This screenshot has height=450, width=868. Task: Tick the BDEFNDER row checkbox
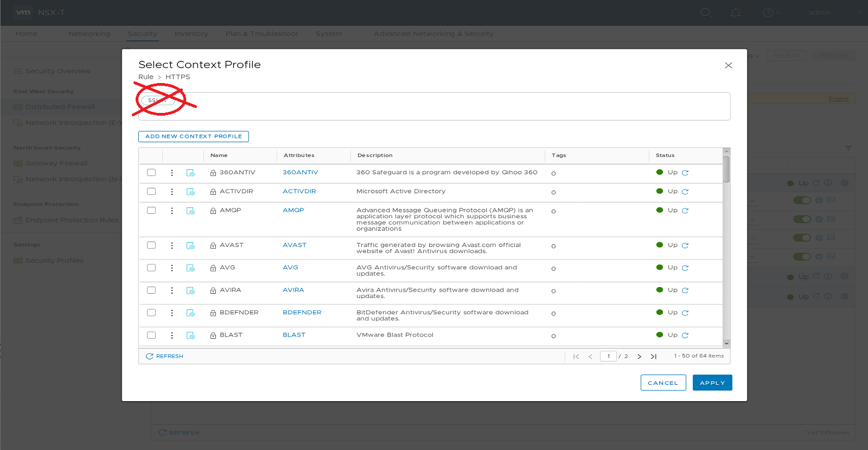pos(151,313)
